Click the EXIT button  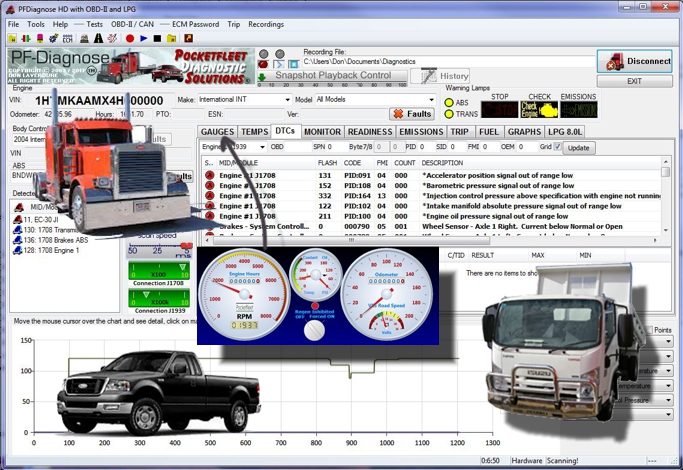pos(634,81)
